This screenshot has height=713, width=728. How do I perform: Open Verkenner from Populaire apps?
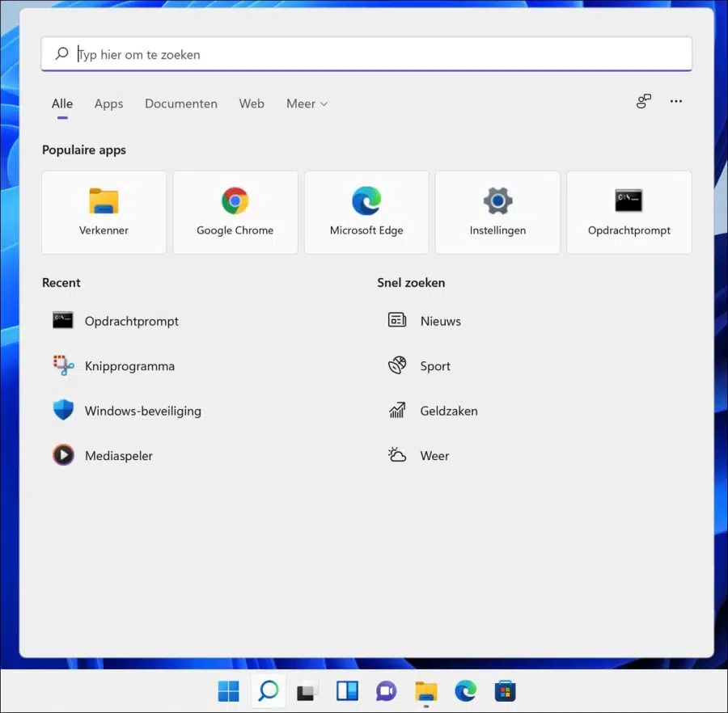(104, 213)
